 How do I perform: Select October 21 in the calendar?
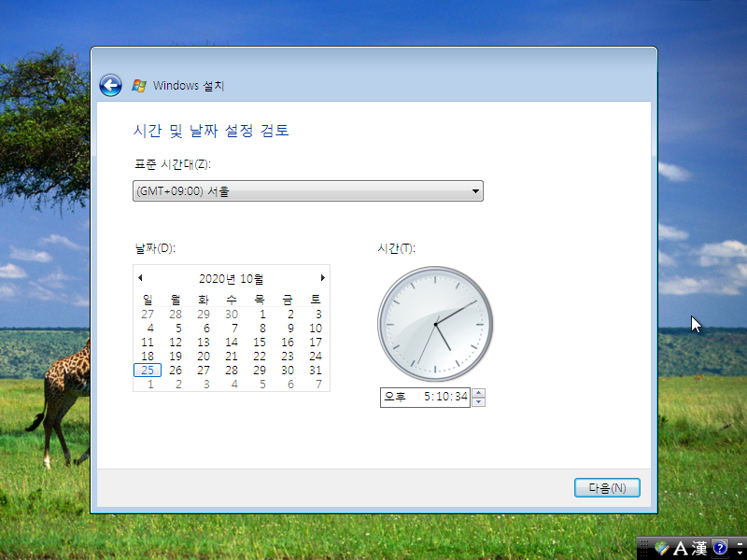pos(232,357)
